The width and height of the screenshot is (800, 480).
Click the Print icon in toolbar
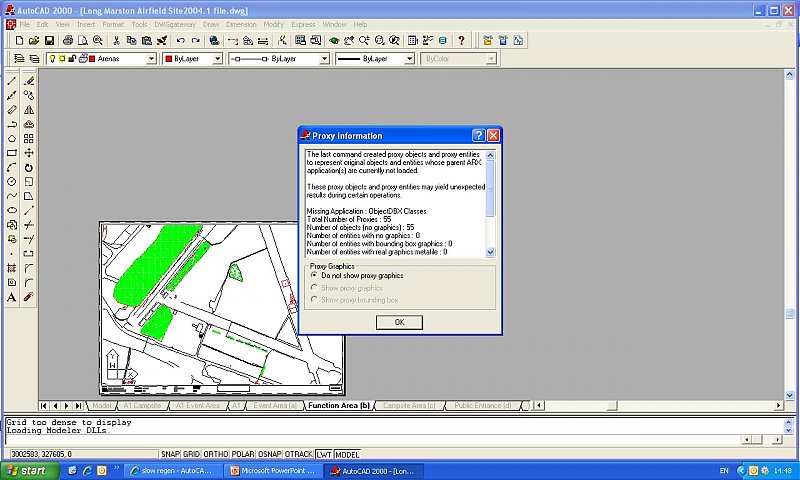coord(67,40)
